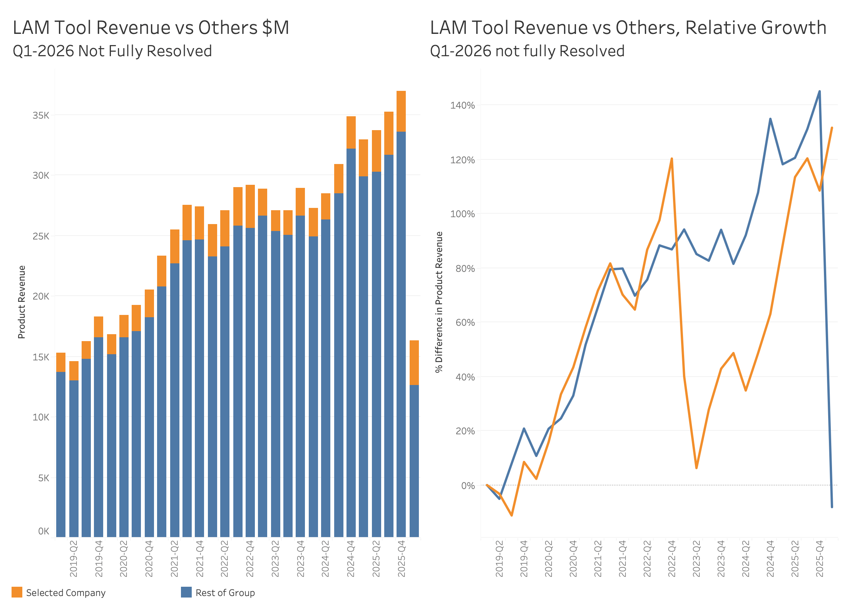The height and width of the screenshot is (616, 847).
Task: Click the 2019-Q2 label under the bar chart
Action: coord(74,559)
